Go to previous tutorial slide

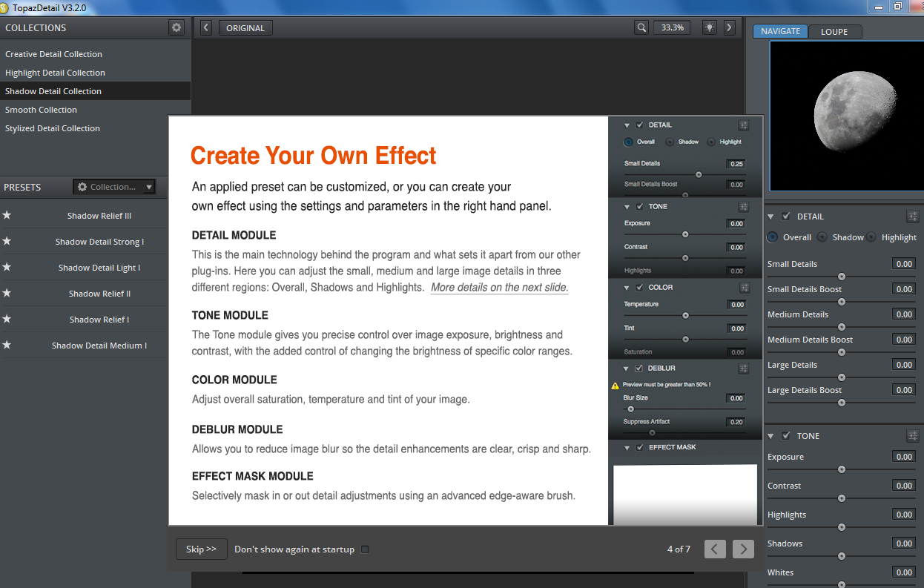[x=715, y=549]
